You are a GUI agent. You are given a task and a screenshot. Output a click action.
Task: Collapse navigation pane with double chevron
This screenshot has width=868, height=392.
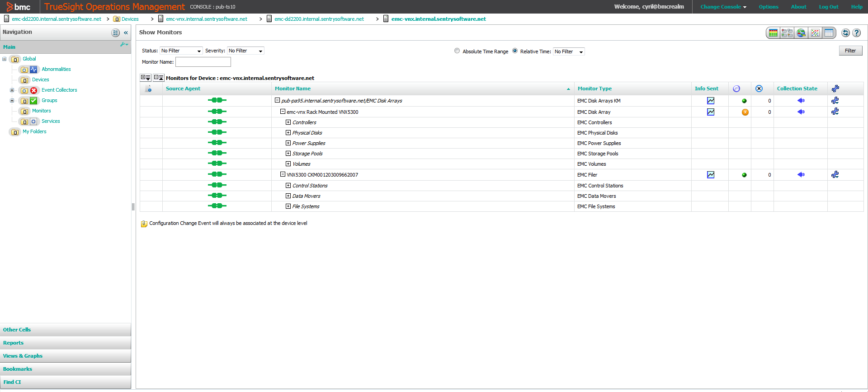[x=126, y=33]
